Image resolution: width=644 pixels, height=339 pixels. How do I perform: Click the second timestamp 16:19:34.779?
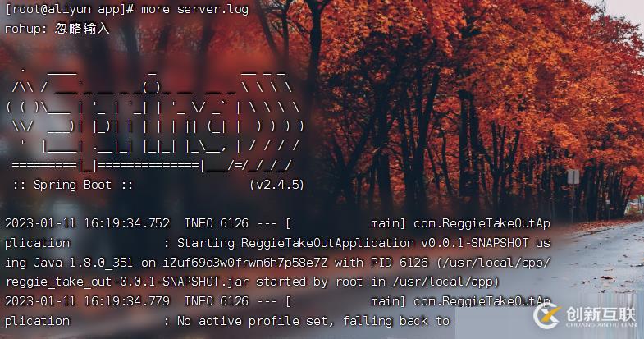point(126,301)
